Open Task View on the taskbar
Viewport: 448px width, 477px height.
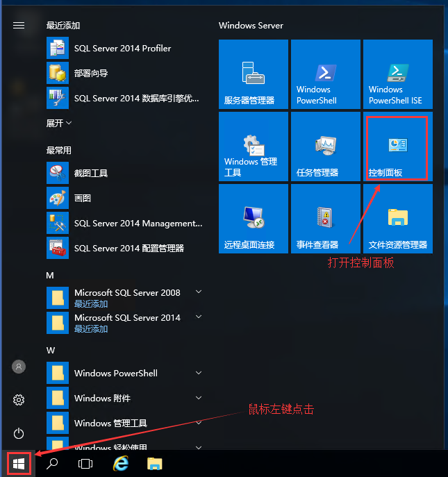pyautogui.click(x=85, y=464)
